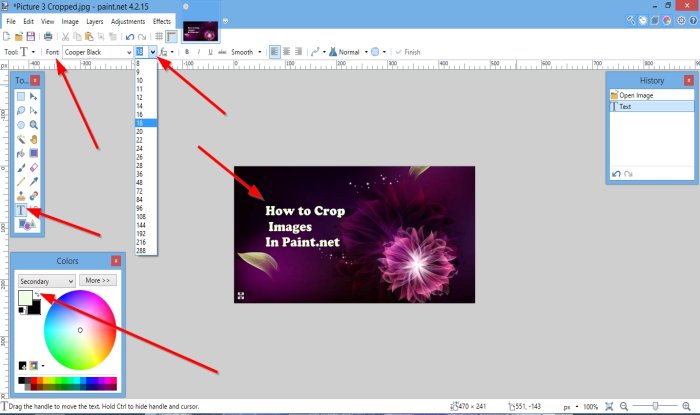This screenshot has width=700, height=415.
Task: Collapse the font size dropdown arrow
Action: pos(152,52)
